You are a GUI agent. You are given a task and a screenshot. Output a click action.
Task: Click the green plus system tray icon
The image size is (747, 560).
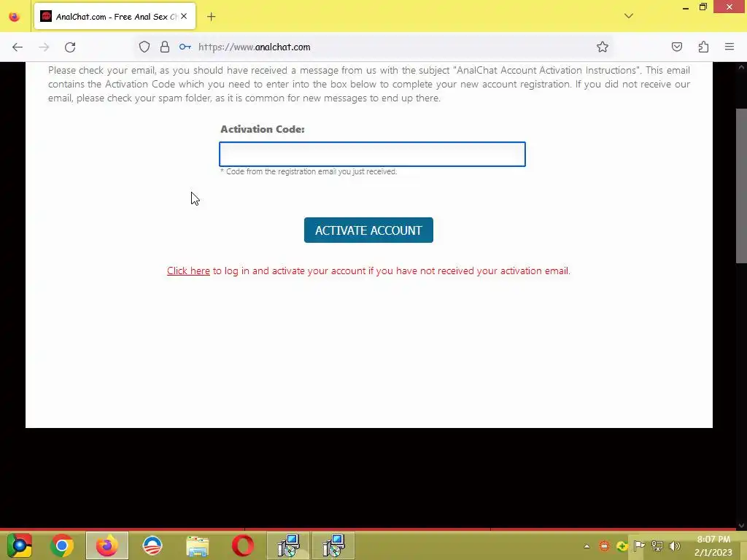622,545
